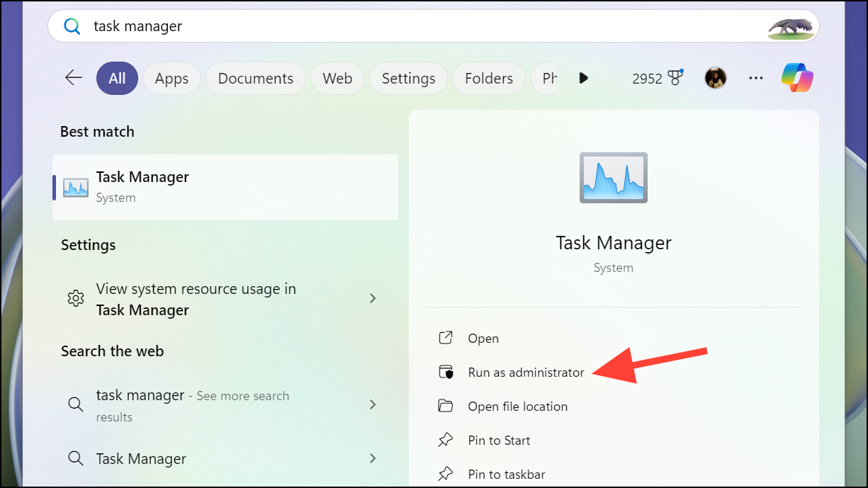
Task: Open the 2952 rewards points trophy
Action: point(675,78)
